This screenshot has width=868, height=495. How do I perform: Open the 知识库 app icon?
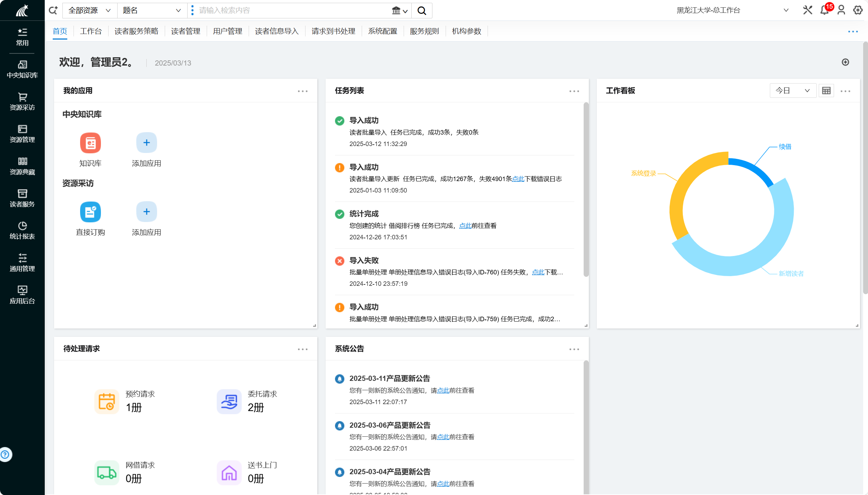tap(90, 143)
